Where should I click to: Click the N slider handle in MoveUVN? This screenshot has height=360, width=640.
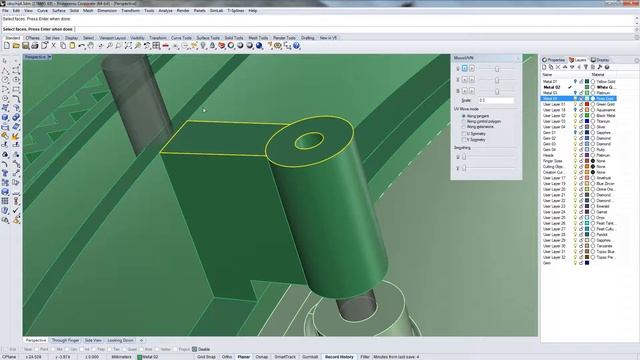pos(497,91)
